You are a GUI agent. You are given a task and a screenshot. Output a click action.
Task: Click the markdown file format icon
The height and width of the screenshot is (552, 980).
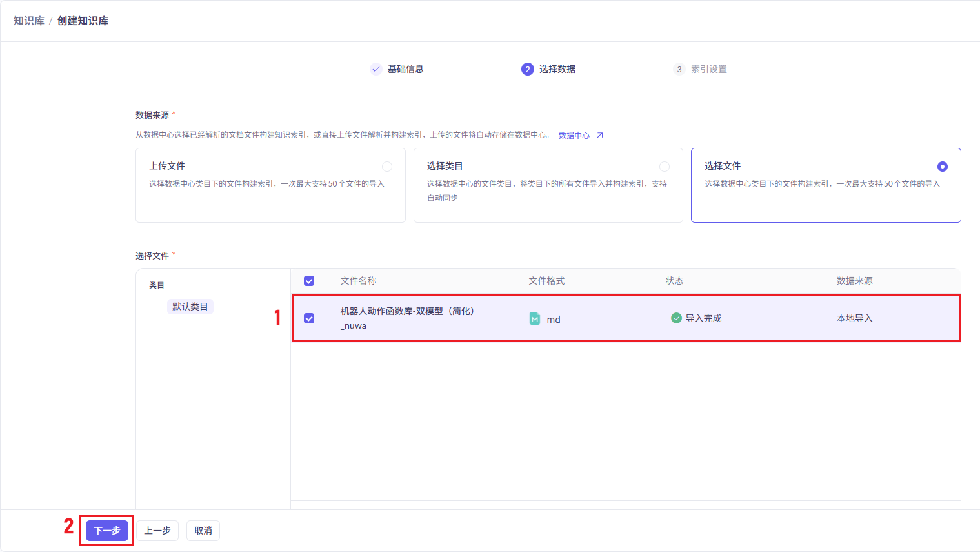pyautogui.click(x=535, y=318)
